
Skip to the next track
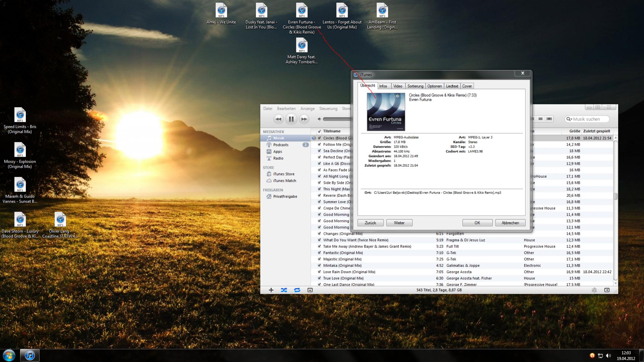click(304, 119)
